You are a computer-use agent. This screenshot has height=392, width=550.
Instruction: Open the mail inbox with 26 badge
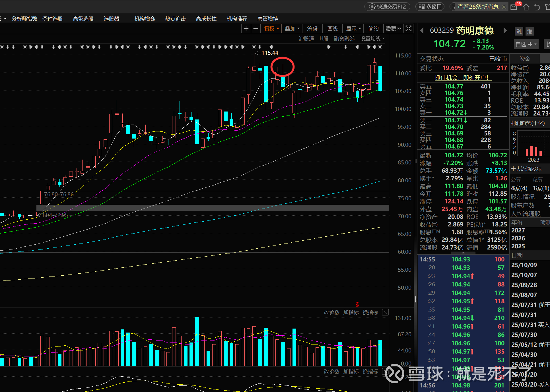pyautogui.click(x=514, y=7)
